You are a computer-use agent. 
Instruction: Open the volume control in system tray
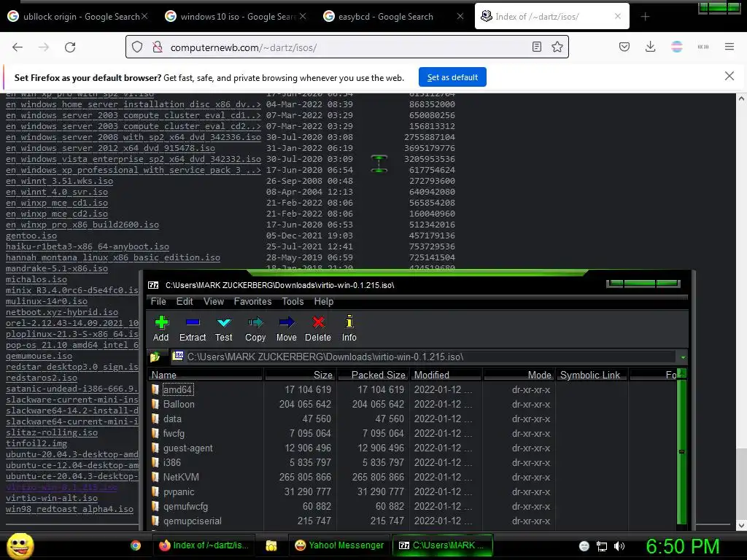pyautogui.click(x=619, y=546)
